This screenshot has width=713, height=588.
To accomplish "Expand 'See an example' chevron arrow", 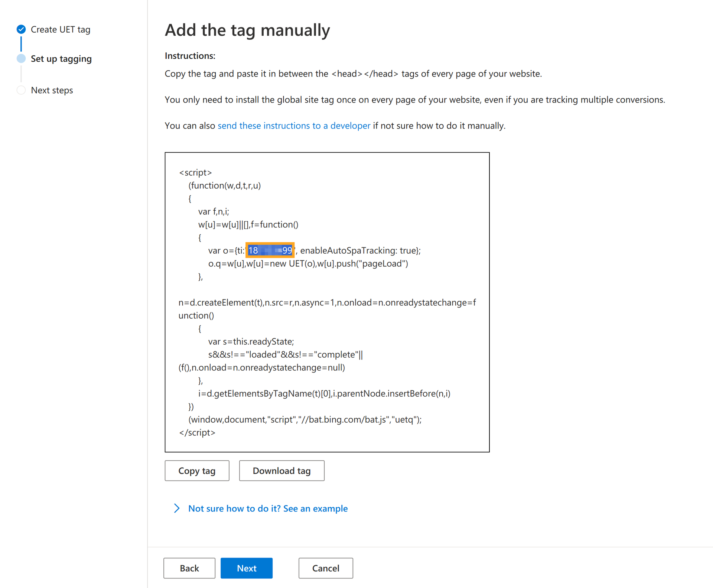I will [177, 508].
